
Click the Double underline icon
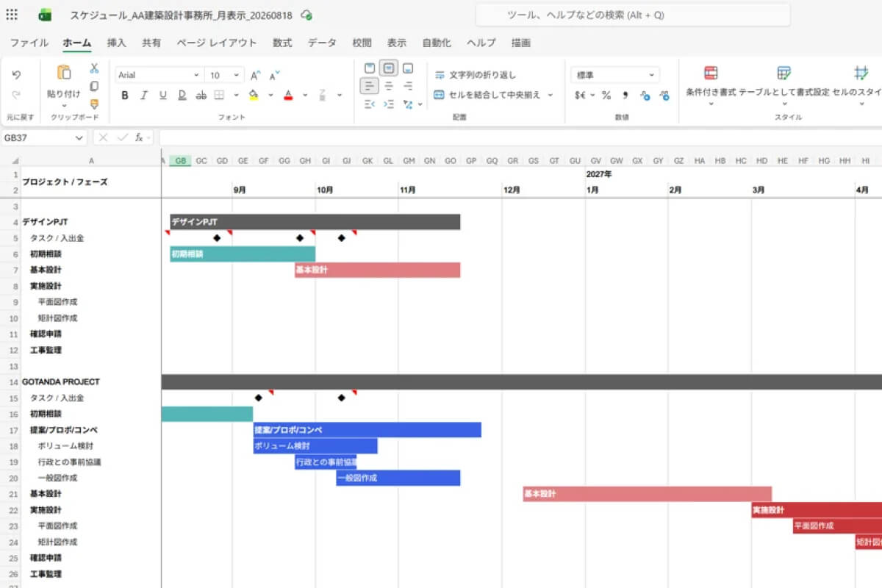(182, 95)
